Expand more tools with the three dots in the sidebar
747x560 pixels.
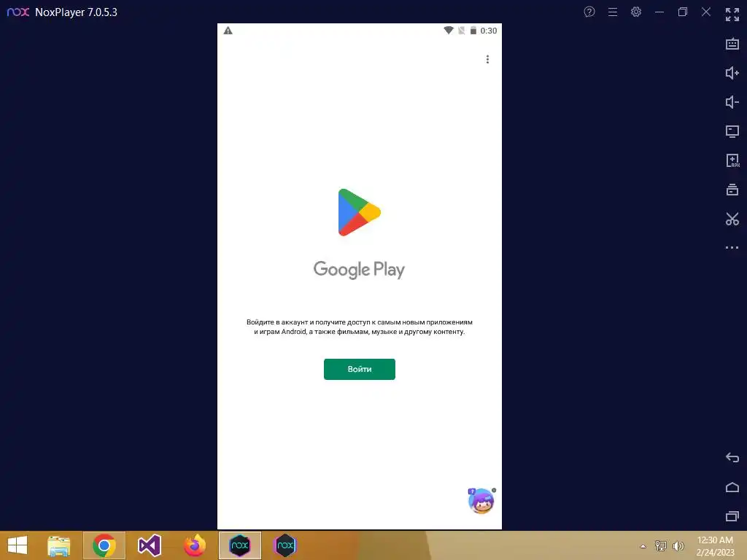tap(732, 248)
